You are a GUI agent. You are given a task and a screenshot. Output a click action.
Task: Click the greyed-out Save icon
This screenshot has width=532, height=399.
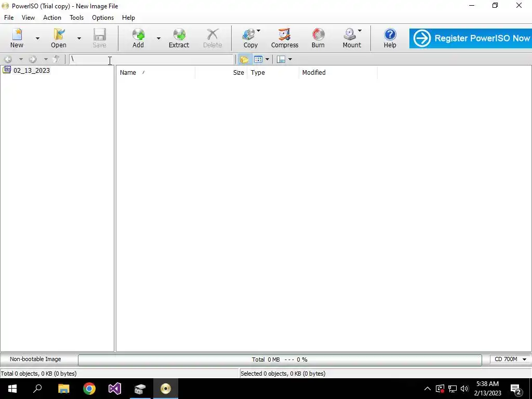click(x=99, y=38)
